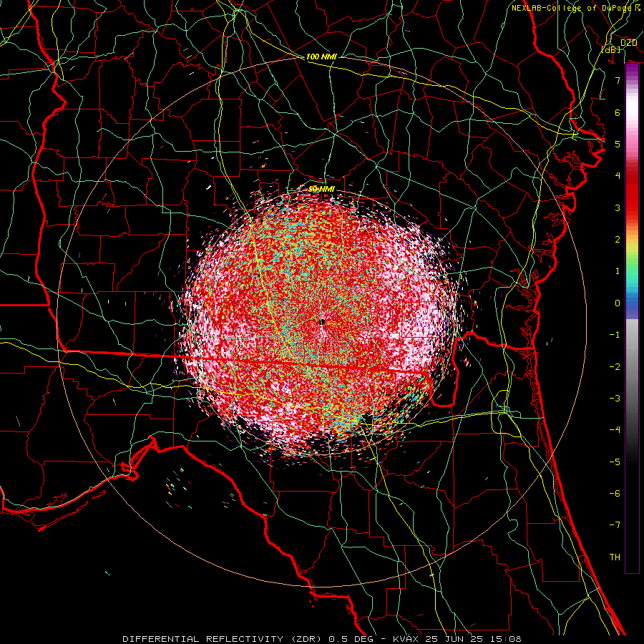Click the DZD label above the color scale
Viewport: 644px width, 644px height.
[x=628, y=43]
